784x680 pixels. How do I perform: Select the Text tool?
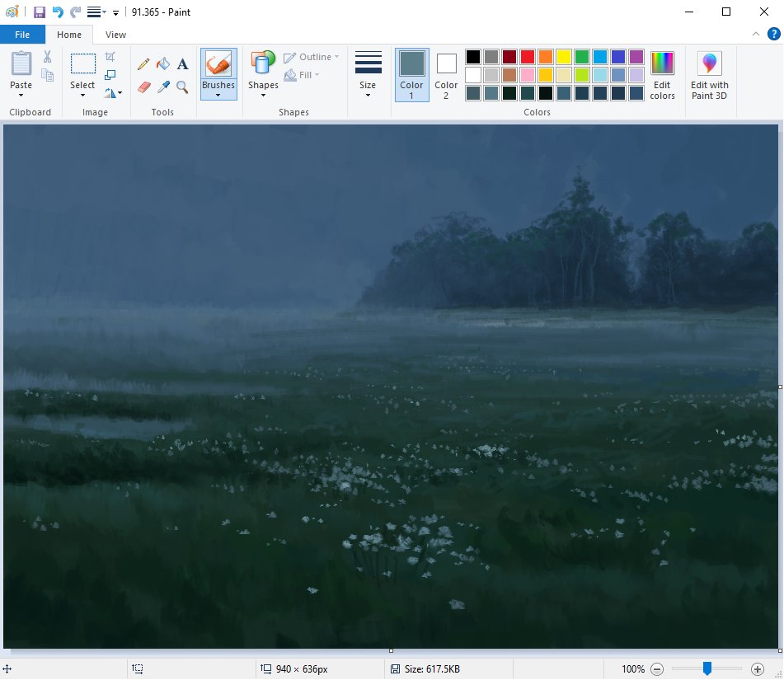tap(182, 64)
